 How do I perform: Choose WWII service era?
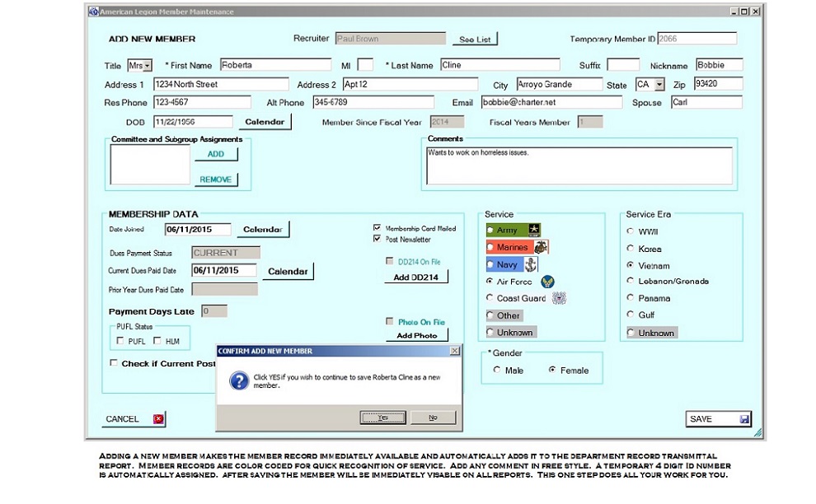(631, 231)
